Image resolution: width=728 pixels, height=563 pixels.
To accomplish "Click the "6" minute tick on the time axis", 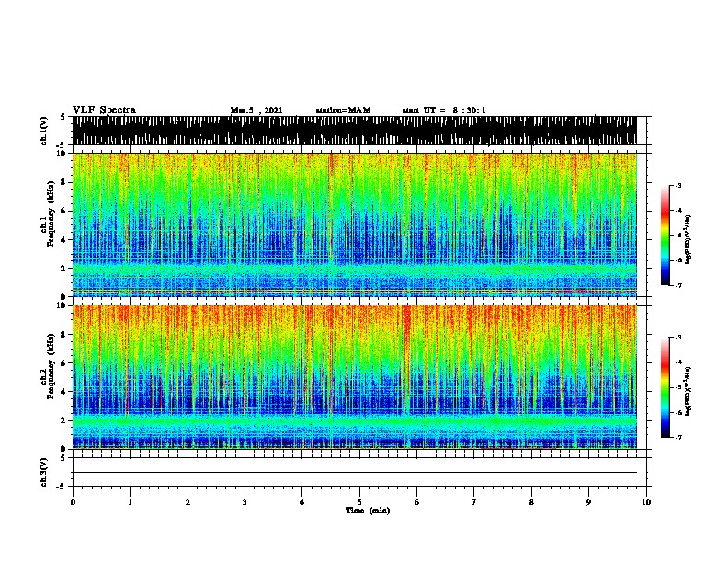I will point(417,502).
